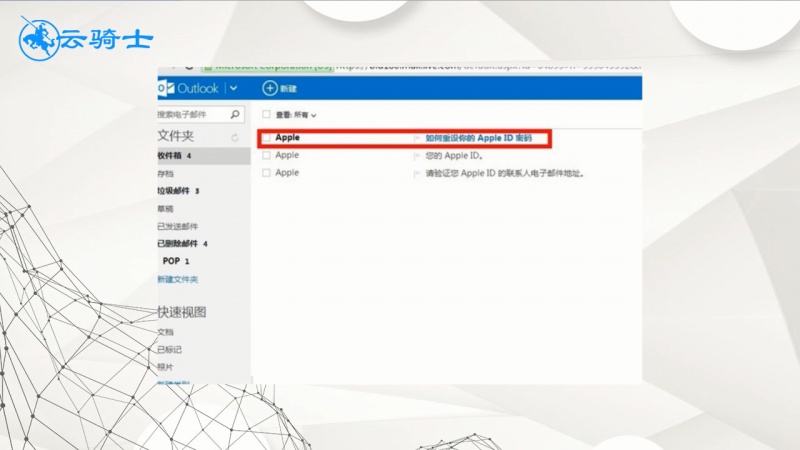
Task: Click the 新建 new email button
Action: pos(280,88)
